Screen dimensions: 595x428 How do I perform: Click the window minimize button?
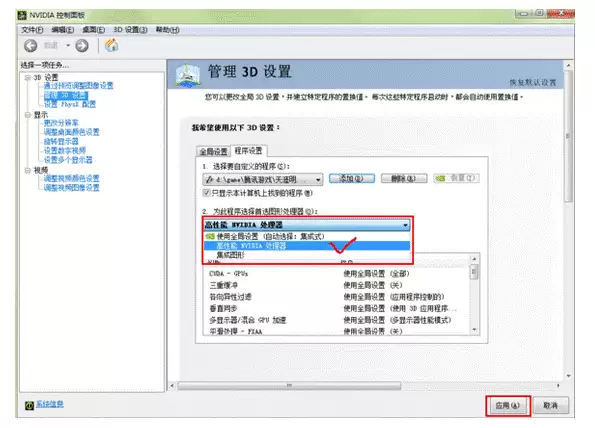524,14
